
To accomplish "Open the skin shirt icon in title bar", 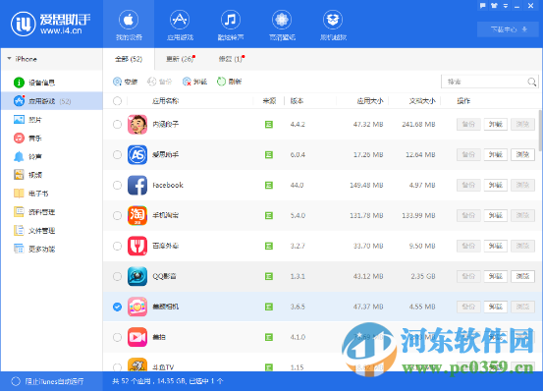I will (494, 6).
